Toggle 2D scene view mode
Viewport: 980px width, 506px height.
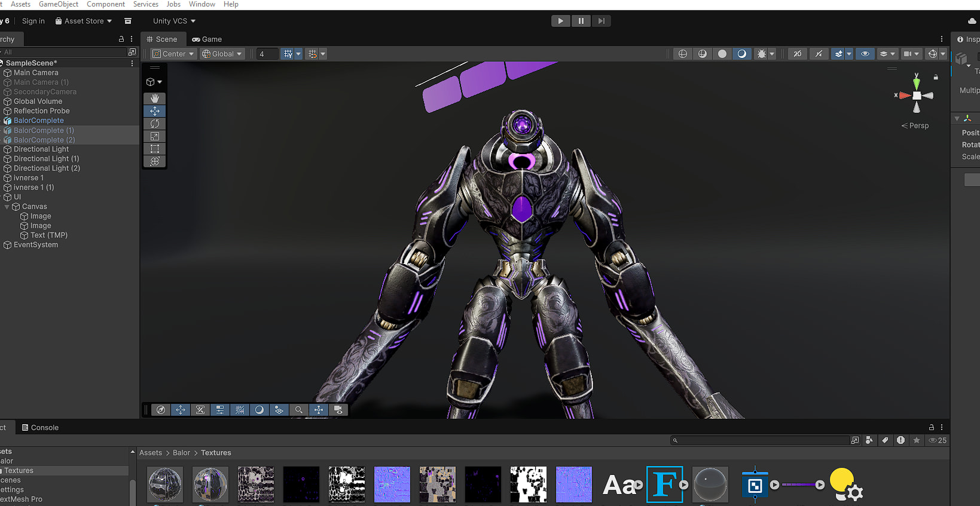click(x=797, y=54)
